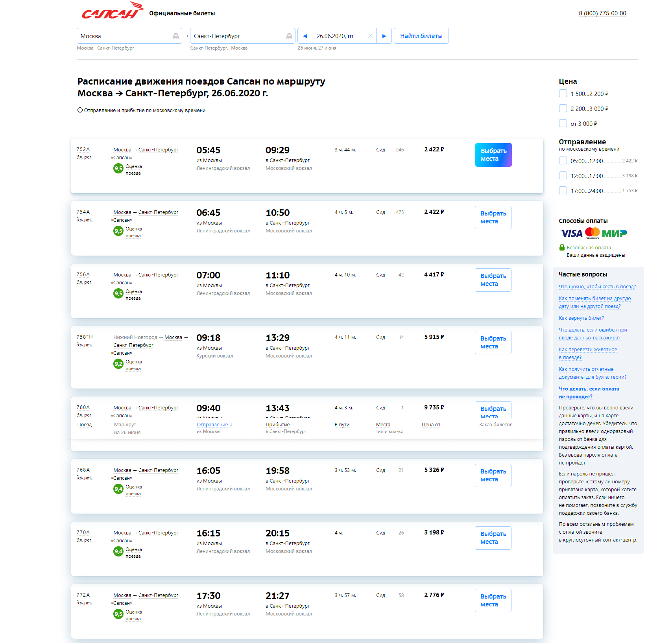
Task: Open train 752А number link
Action: coord(83,149)
